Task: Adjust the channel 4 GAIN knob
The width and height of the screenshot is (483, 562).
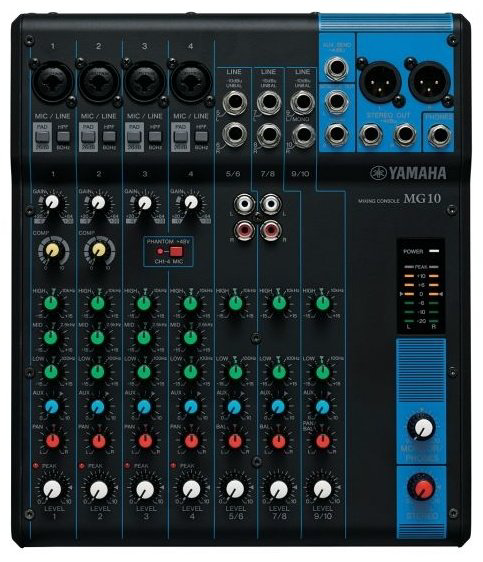Action: (x=191, y=203)
